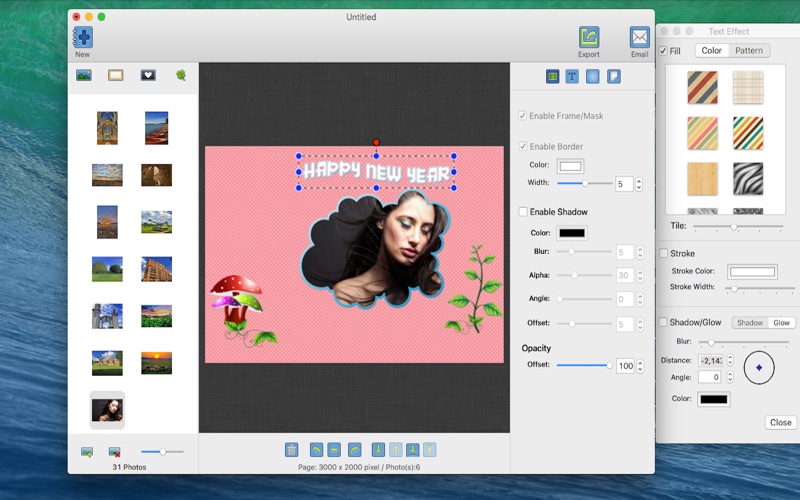The width and height of the screenshot is (800, 500).
Task: Uncheck Fill in Text Effect window
Action: click(663, 51)
